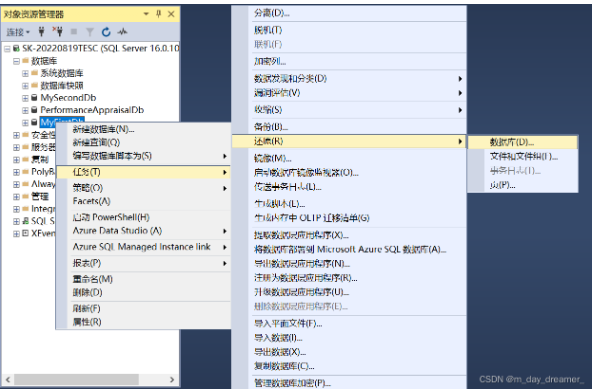Viewport: 596px width, 392px height.
Task: Choose 新建查询(Q) from context menu
Action: click(x=143, y=142)
